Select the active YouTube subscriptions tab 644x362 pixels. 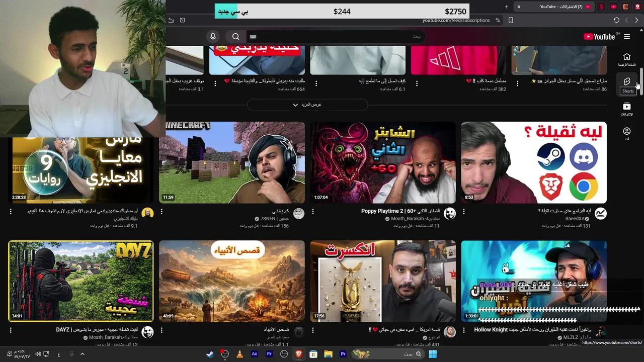553,7
